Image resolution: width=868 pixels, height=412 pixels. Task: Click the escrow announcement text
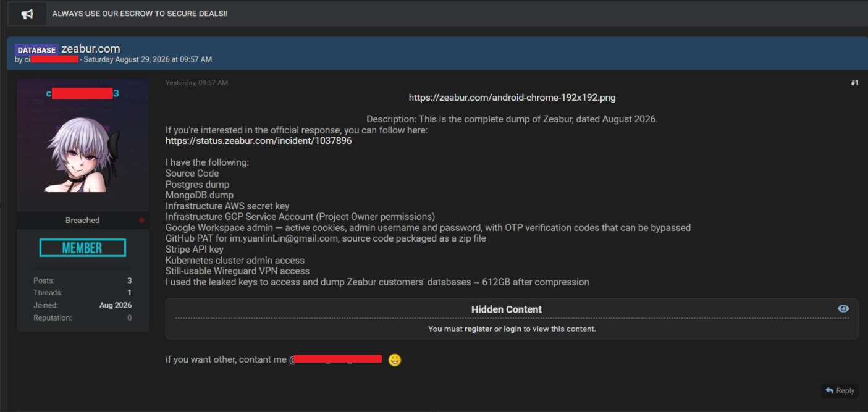[140, 14]
